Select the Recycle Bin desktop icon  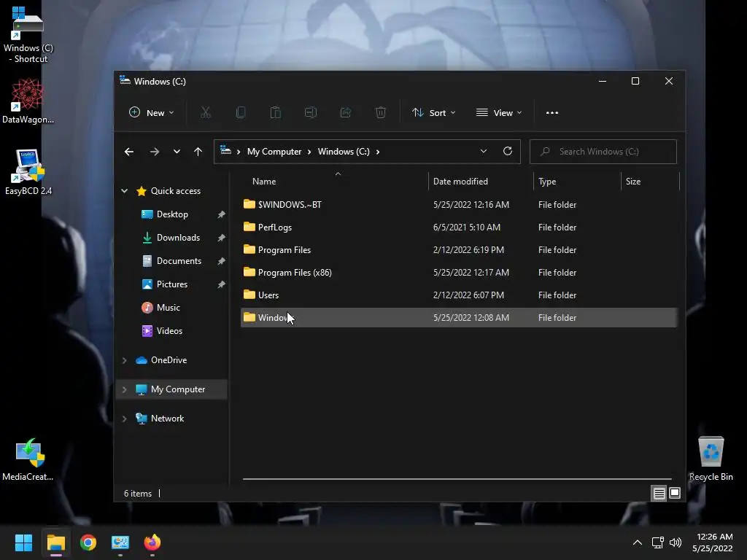pos(711,459)
